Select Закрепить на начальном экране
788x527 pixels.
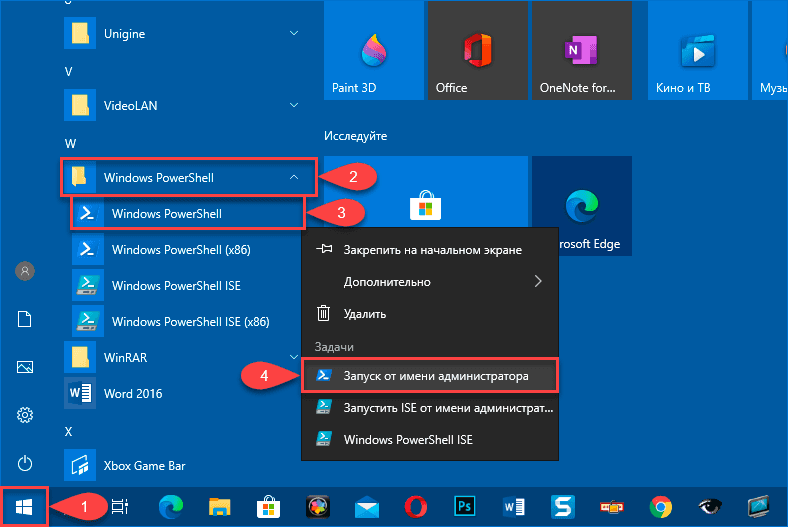[x=430, y=250]
